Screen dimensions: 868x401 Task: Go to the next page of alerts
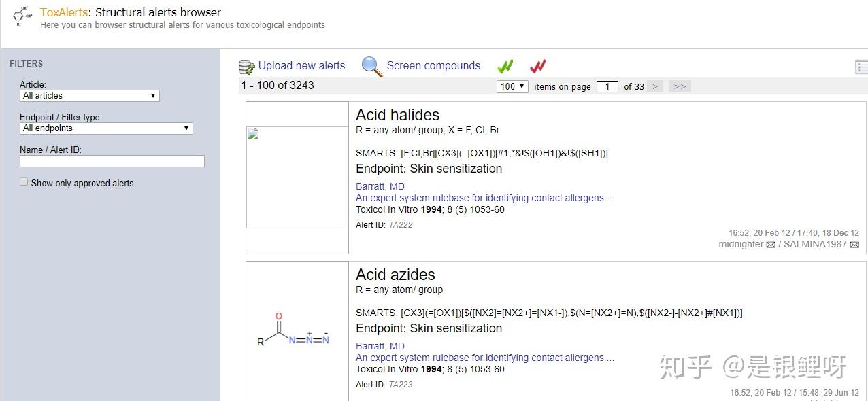pos(655,86)
